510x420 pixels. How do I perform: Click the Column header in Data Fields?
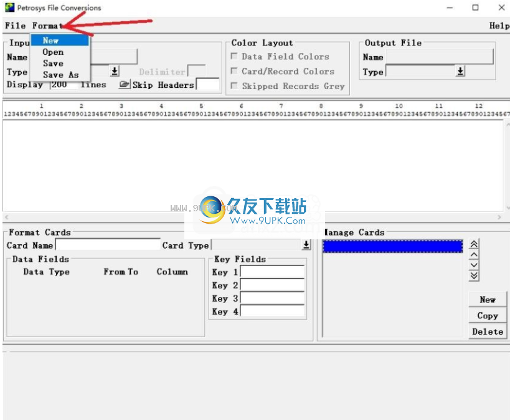(x=172, y=272)
